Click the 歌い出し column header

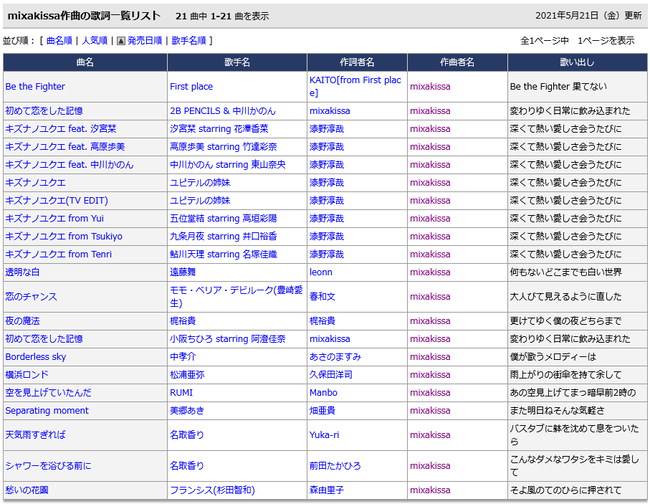click(577, 62)
